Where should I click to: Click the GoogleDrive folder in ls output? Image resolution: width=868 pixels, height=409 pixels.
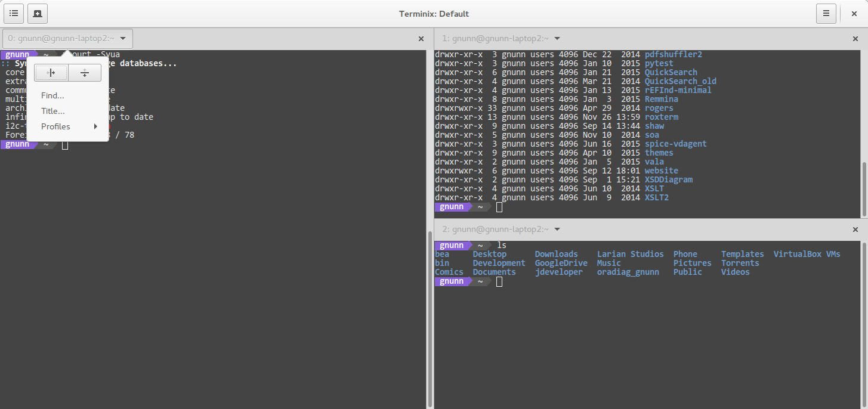(x=561, y=263)
